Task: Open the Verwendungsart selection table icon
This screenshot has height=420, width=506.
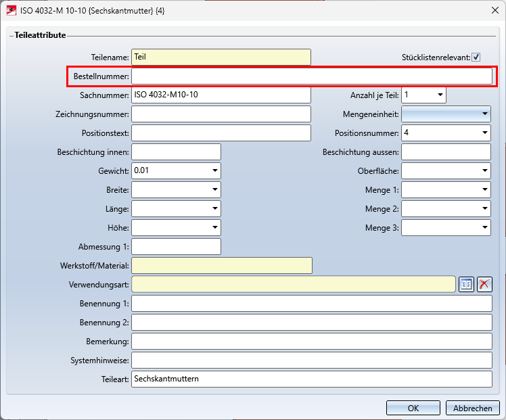Action: (x=465, y=284)
